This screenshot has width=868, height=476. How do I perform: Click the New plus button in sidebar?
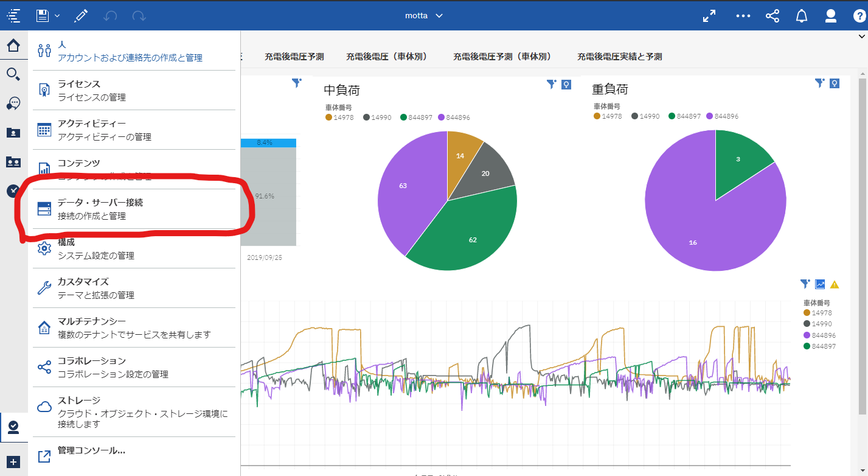pyautogui.click(x=13, y=462)
